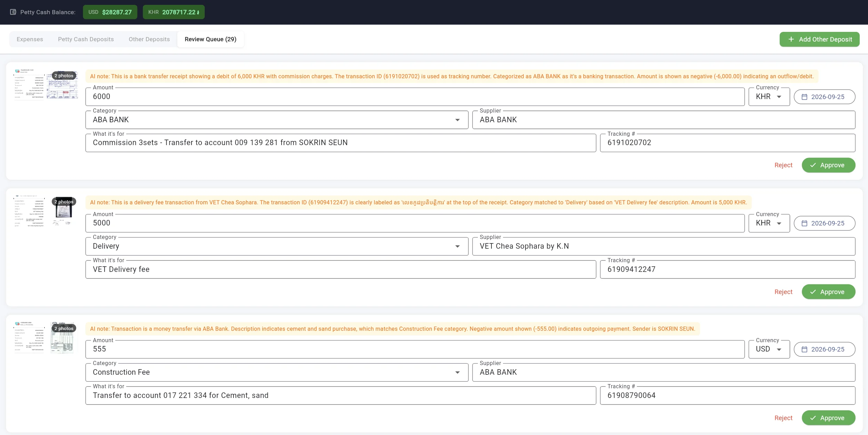The width and height of the screenshot is (868, 435).
Task: Open the Currency dropdown on the 5000 entry
Action: pos(769,223)
